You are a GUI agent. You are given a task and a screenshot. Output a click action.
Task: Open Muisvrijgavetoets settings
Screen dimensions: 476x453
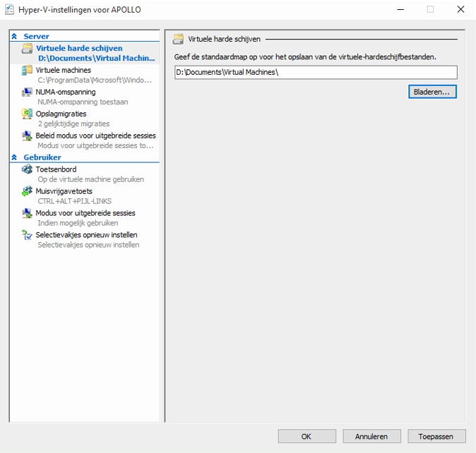64,191
